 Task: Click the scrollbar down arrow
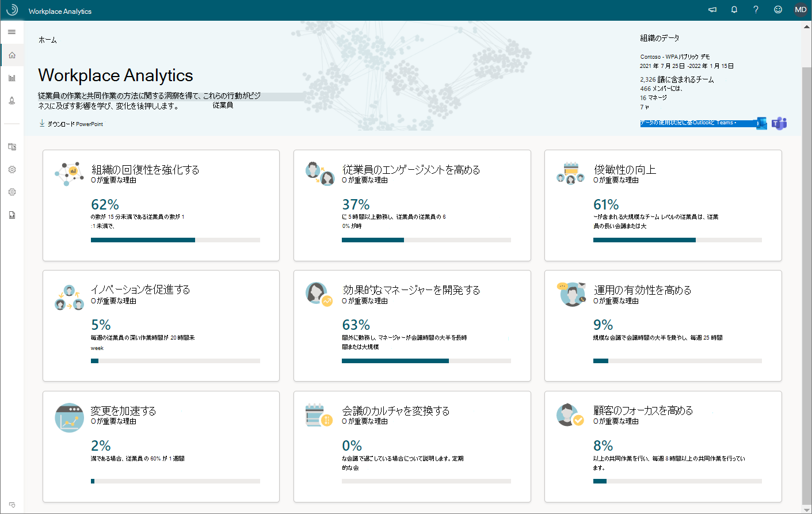(x=807, y=509)
